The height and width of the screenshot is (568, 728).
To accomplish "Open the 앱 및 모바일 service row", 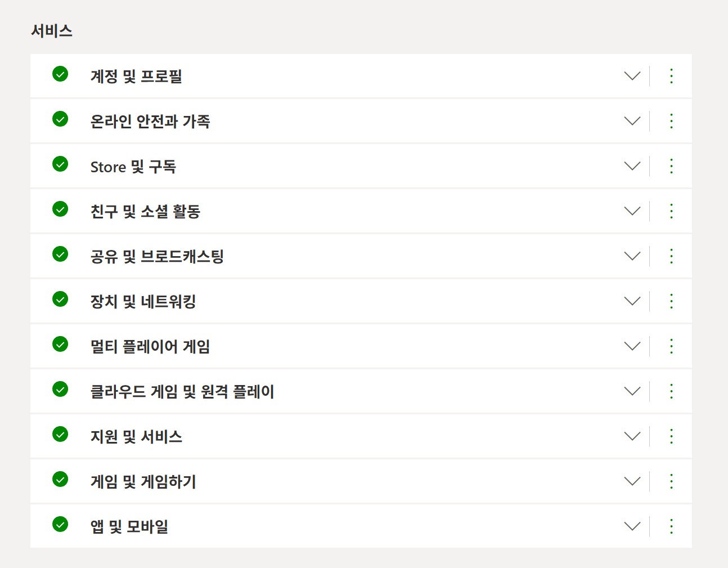I will (x=361, y=526).
